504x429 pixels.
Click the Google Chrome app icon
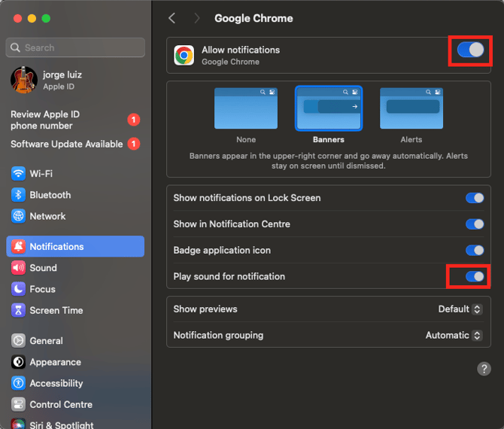[x=184, y=55]
